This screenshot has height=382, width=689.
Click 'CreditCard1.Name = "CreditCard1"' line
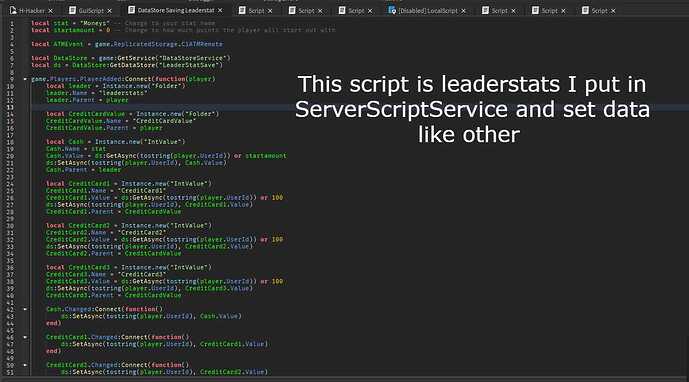coord(106,191)
